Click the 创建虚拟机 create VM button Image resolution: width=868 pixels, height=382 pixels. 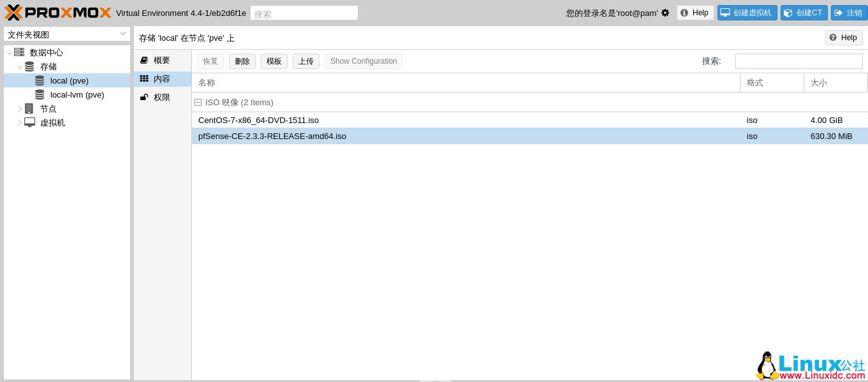coord(747,13)
